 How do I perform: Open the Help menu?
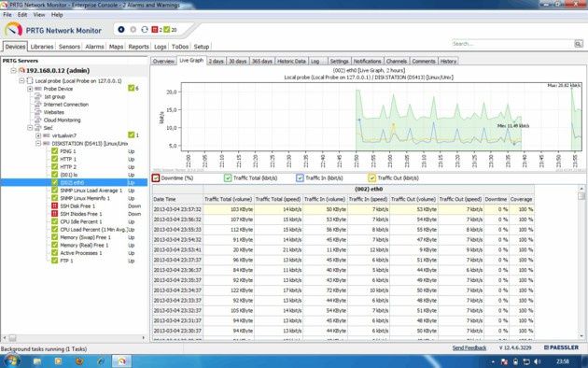point(57,15)
